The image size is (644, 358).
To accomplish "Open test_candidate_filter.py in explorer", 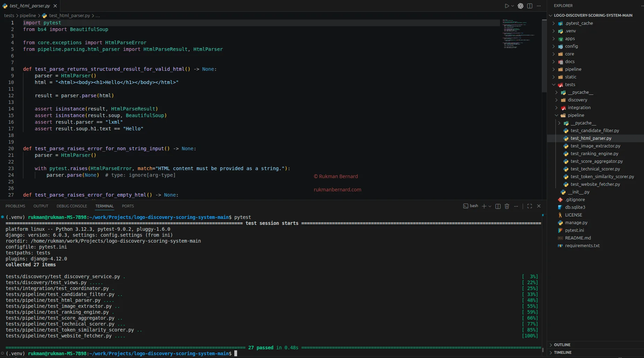I will click(596, 131).
